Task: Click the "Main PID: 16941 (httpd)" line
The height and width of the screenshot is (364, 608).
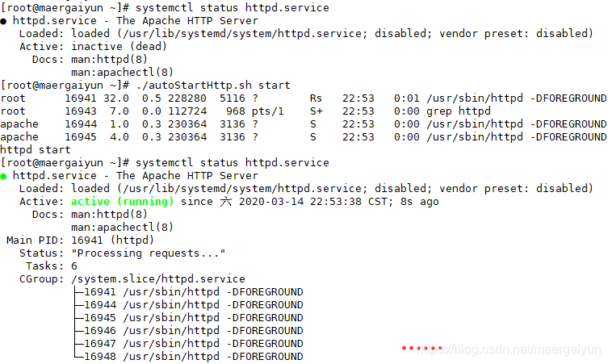Action: (x=80, y=241)
